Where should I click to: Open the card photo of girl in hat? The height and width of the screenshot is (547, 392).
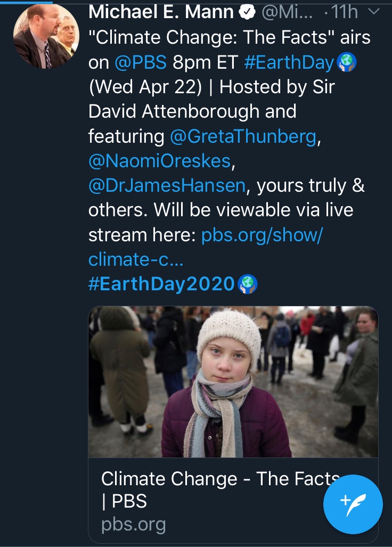(x=233, y=381)
